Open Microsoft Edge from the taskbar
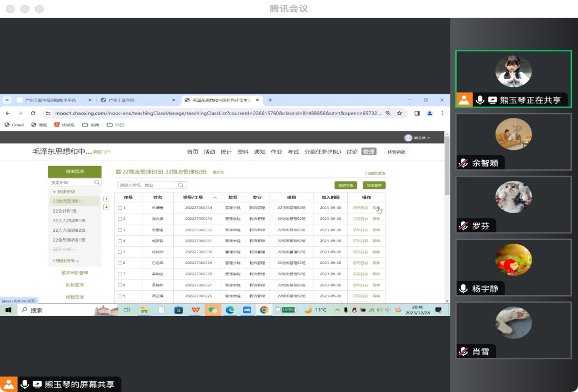The image size is (578, 392). (230, 310)
